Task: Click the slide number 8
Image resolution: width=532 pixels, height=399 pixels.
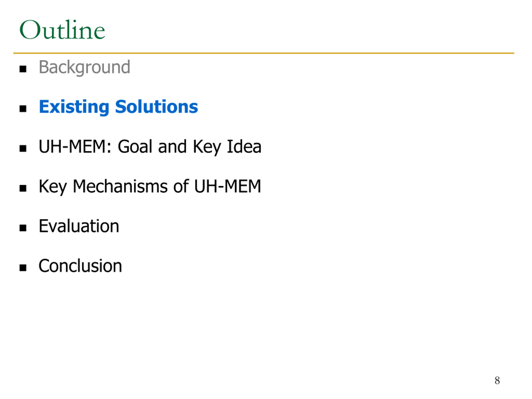Action: [497, 381]
